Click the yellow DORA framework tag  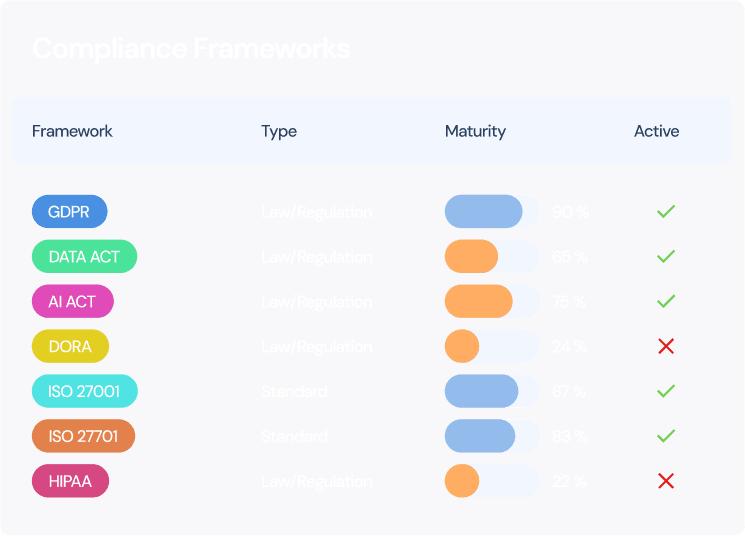coord(70,346)
